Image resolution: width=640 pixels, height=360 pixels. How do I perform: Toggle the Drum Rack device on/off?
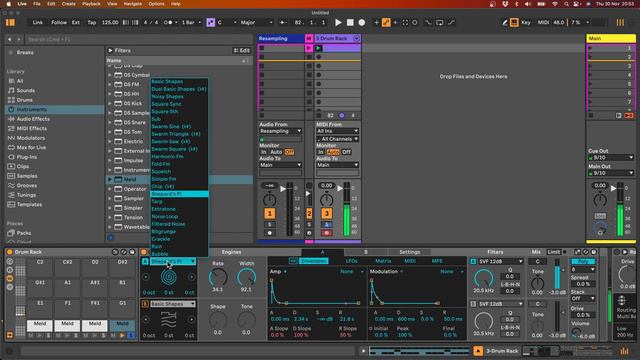[x=10, y=252]
